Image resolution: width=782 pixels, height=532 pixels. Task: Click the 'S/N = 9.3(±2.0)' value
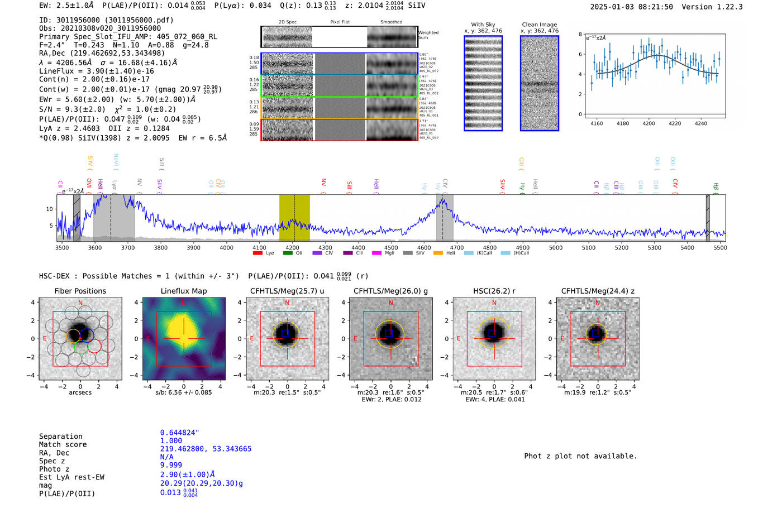pyautogui.click(x=72, y=109)
